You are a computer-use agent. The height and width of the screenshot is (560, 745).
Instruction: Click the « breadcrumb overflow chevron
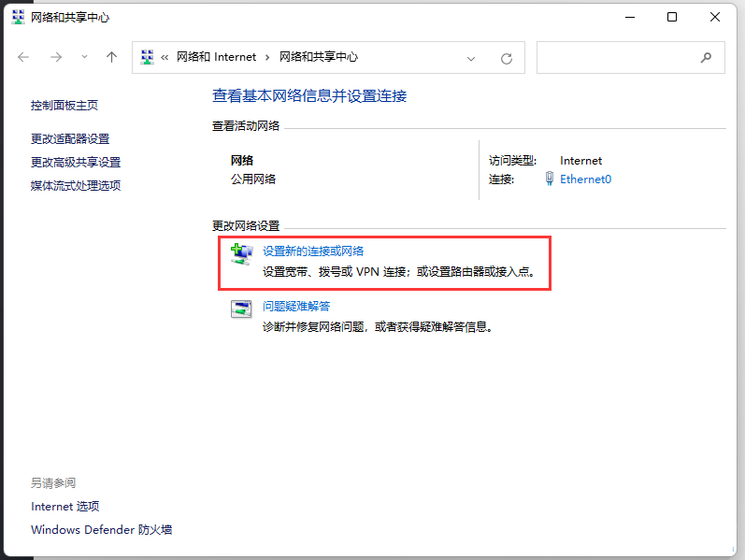pyautogui.click(x=165, y=57)
